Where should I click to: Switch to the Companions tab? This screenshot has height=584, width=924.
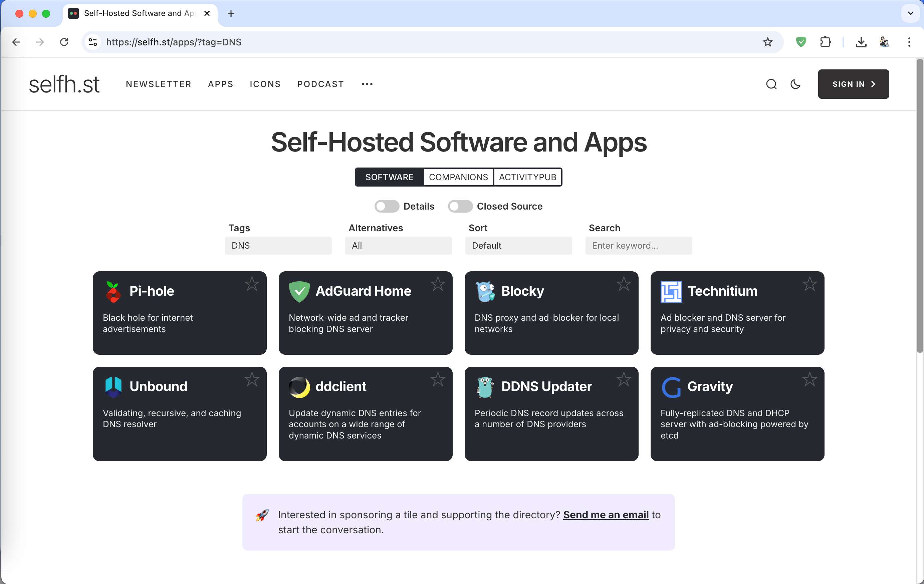coord(458,177)
